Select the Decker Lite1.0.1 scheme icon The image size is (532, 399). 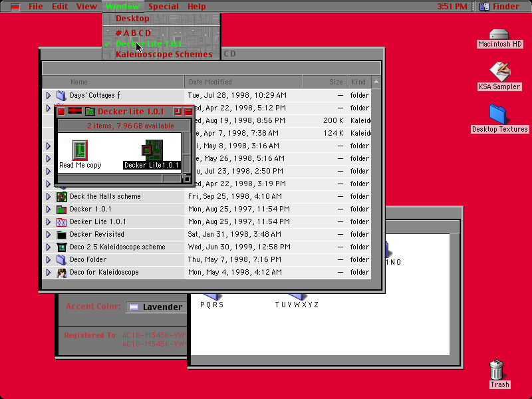click(x=152, y=150)
